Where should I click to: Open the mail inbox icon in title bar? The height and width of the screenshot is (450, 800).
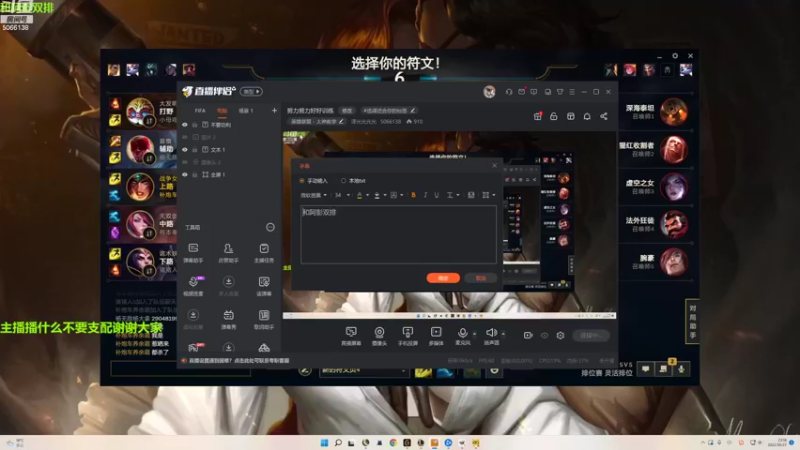pyautogui.click(x=521, y=92)
